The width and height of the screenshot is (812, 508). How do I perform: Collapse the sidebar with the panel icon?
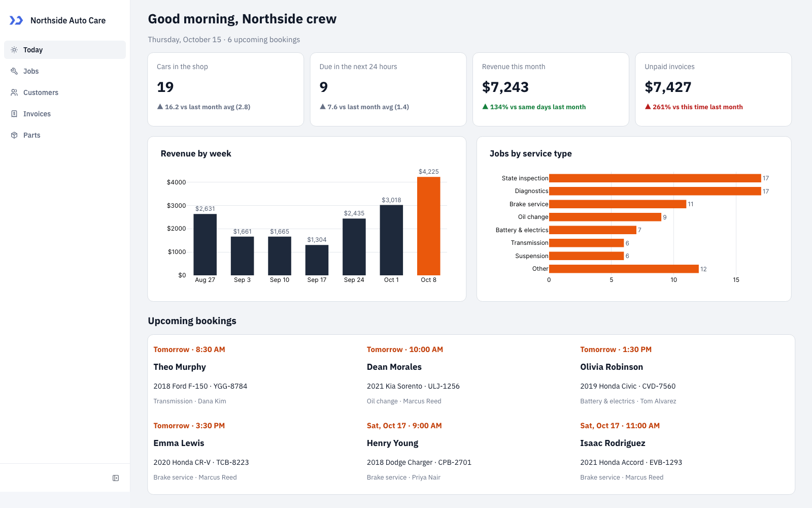click(116, 478)
